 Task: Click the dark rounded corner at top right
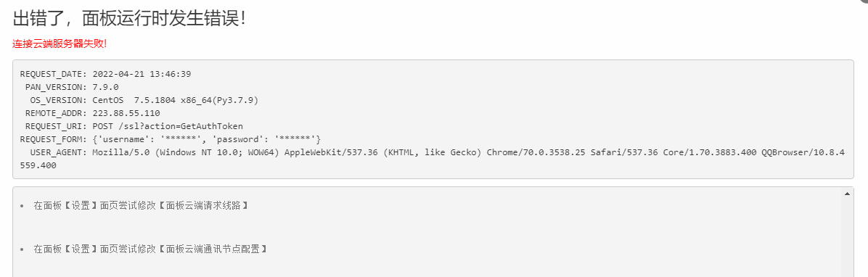[864, 1]
